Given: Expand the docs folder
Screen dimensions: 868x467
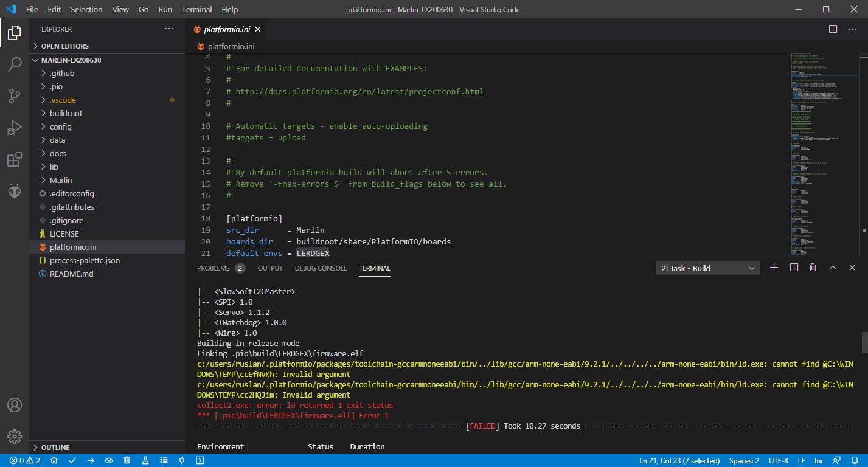Looking at the screenshot, I should 107,153.
